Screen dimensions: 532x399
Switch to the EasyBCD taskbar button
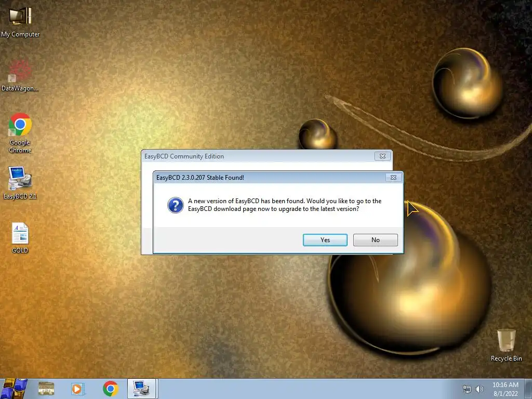pyautogui.click(x=141, y=389)
